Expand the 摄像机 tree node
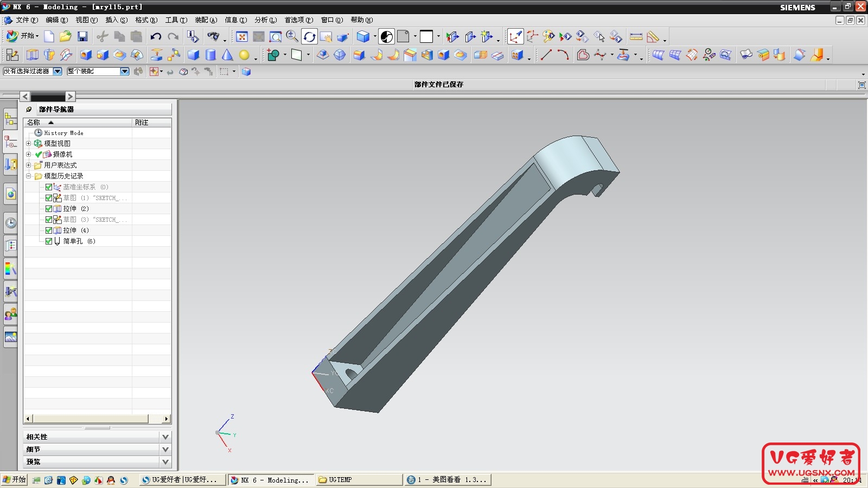The width and height of the screenshot is (868, 488). point(28,154)
